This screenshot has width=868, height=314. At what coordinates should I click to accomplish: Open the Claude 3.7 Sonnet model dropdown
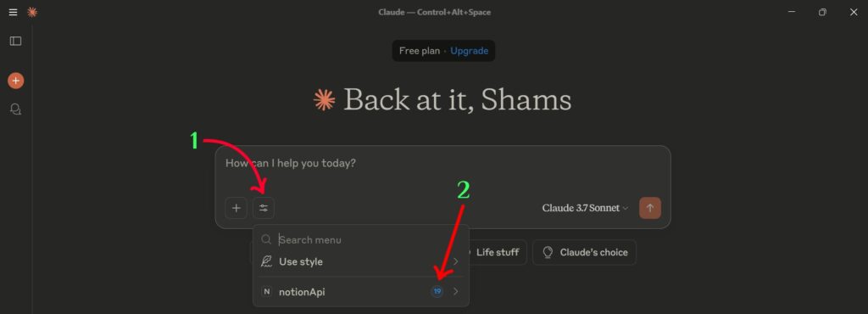click(x=585, y=208)
